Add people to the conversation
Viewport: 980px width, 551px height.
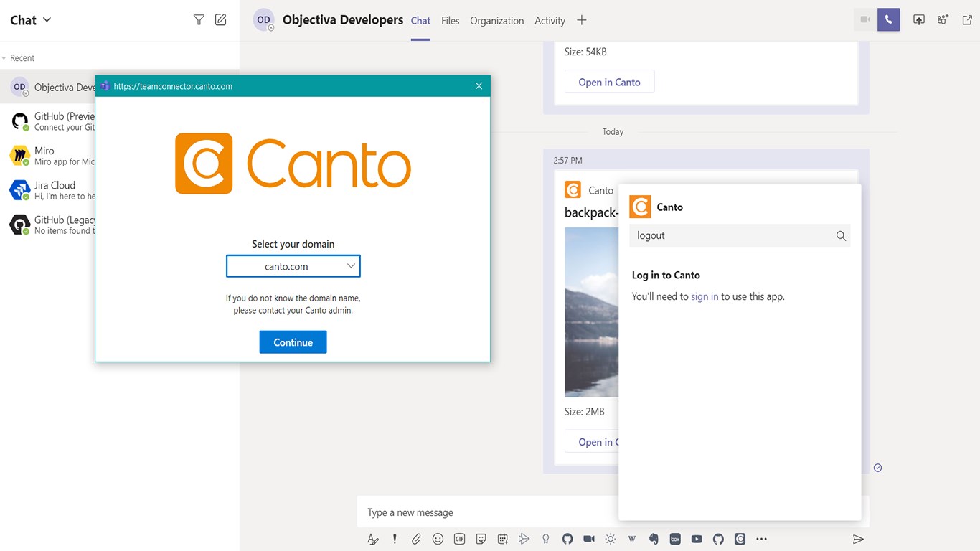click(x=943, y=20)
